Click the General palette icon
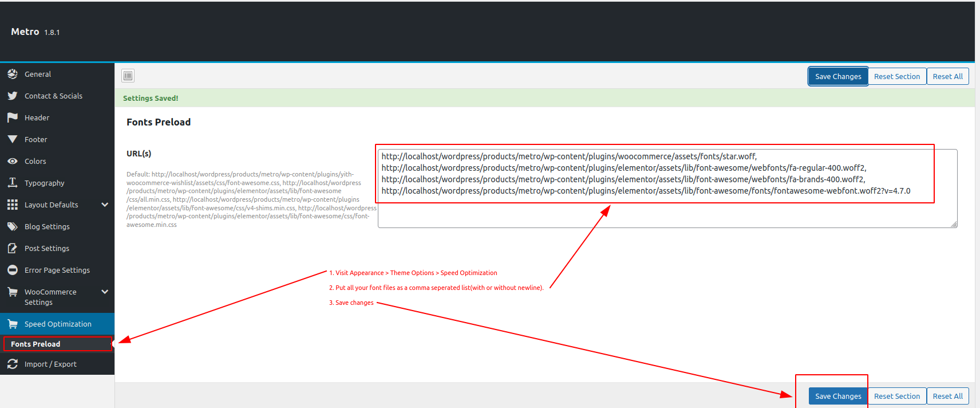 pyautogui.click(x=13, y=74)
